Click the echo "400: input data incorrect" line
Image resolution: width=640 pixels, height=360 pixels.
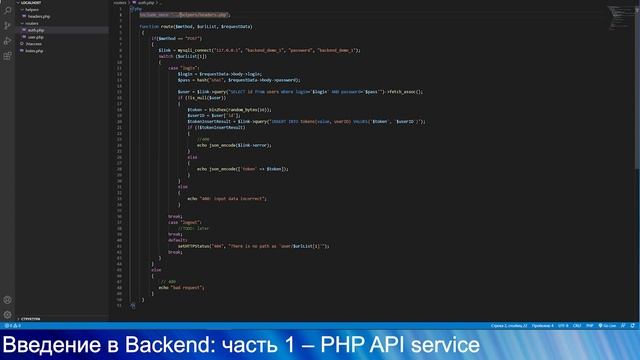227,199
